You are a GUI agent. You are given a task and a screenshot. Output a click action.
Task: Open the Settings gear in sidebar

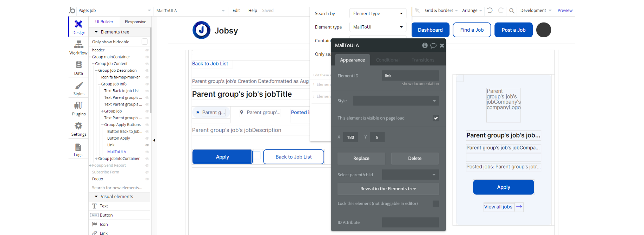click(x=78, y=126)
